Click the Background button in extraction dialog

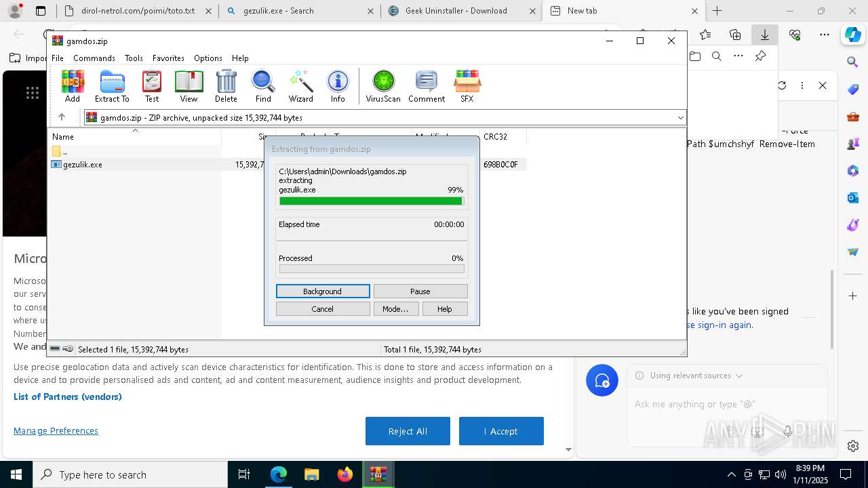click(x=323, y=291)
